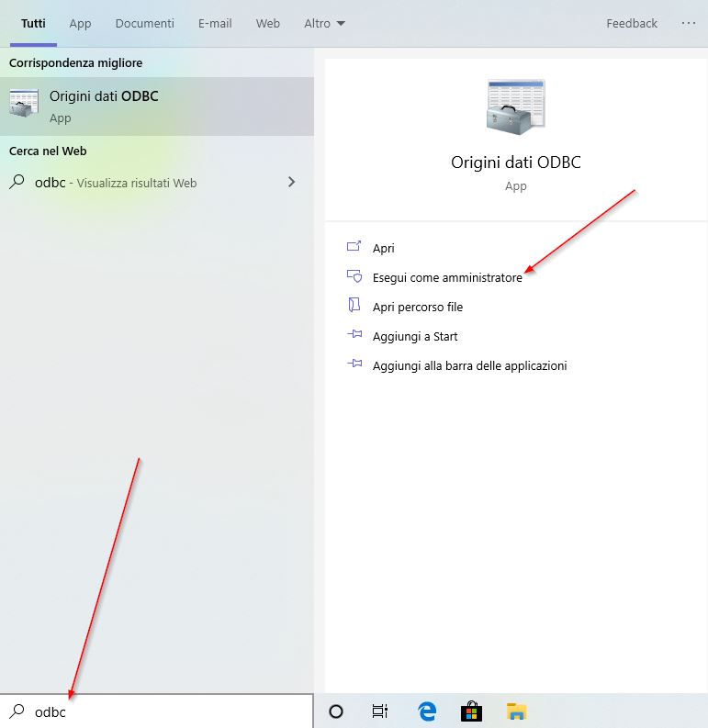Select the E-mail filter tab
This screenshot has width=708, height=728.
click(x=215, y=23)
